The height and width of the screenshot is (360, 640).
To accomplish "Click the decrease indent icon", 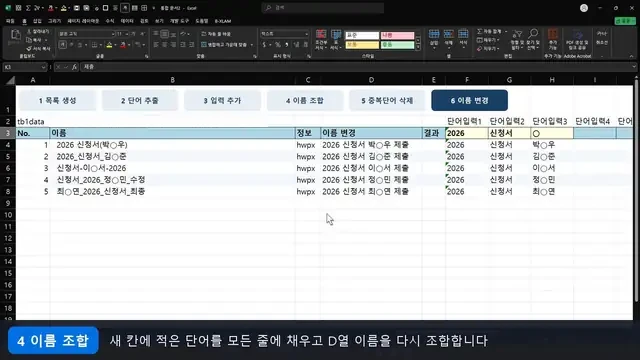I will tap(183, 44).
